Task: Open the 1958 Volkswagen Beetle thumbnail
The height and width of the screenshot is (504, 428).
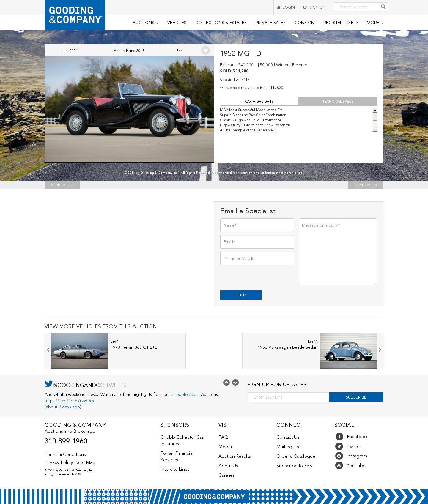Action: coord(349,351)
